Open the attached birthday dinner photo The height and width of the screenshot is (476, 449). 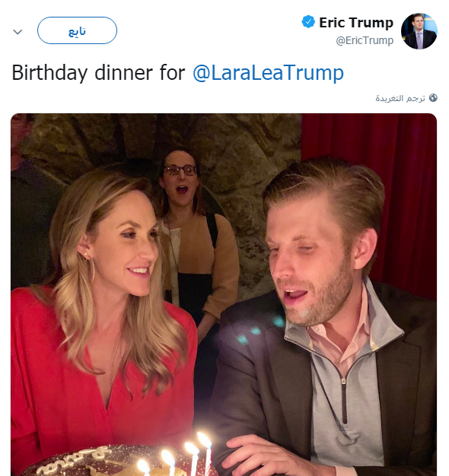coord(224,294)
